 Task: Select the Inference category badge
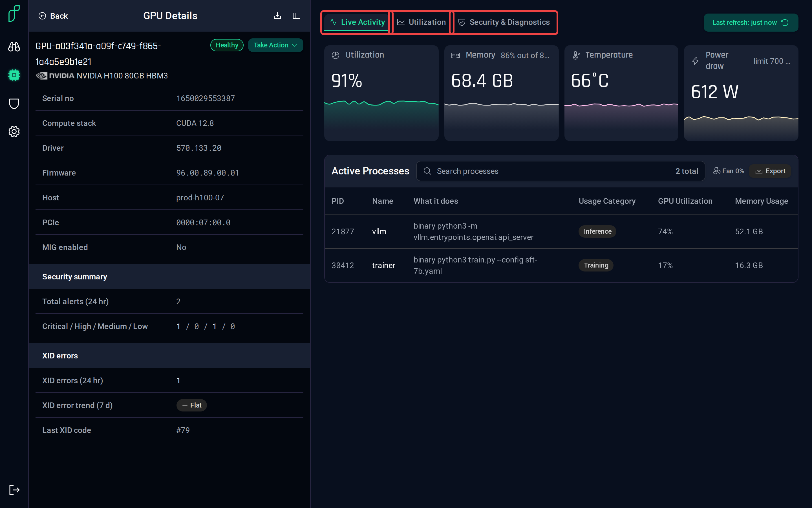click(597, 231)
